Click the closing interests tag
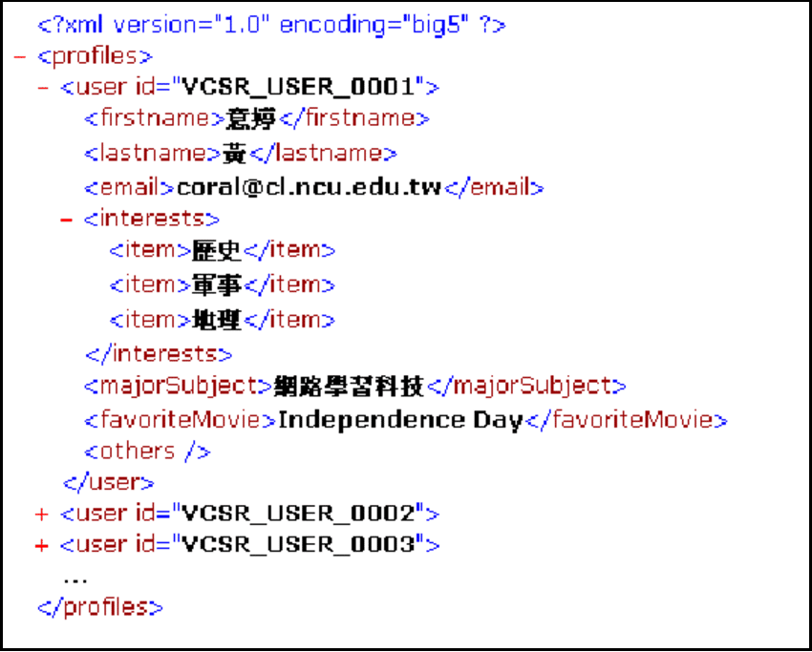 pyautogui.click(x=159, y=354)
